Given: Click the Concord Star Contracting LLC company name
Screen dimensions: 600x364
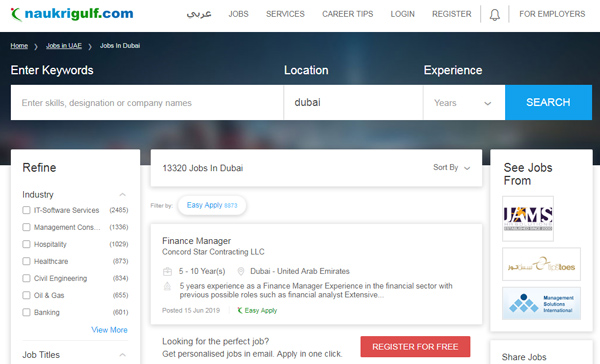Looking at the screenshot, I should [x=213, y=252].
